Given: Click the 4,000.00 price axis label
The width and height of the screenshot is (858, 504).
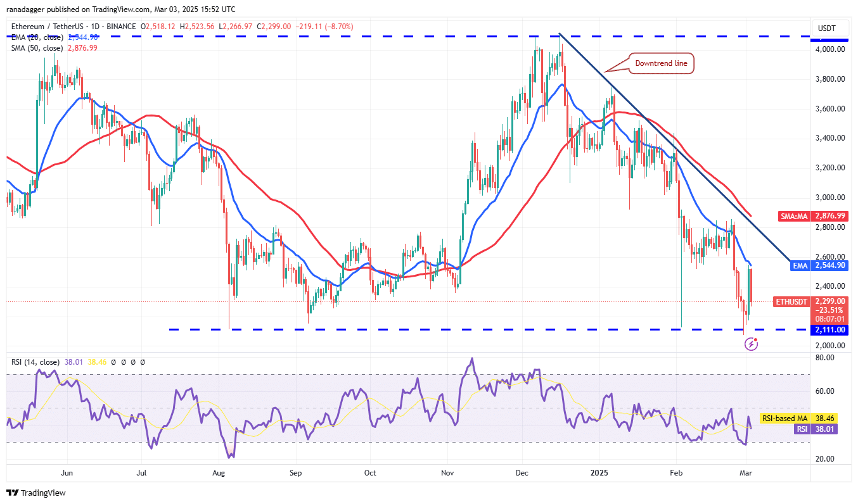Looking at the screenshot, I should (x=830, y=49).
